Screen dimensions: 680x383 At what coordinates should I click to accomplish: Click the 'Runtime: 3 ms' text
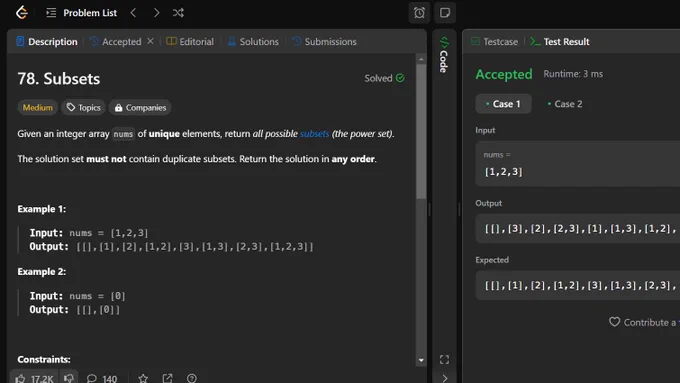pos(573,74)
